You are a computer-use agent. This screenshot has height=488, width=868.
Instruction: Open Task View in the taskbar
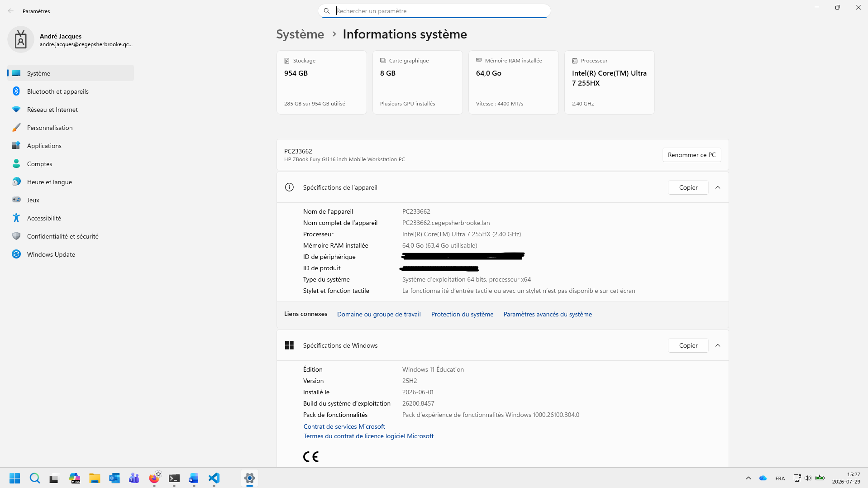(54, 478)
